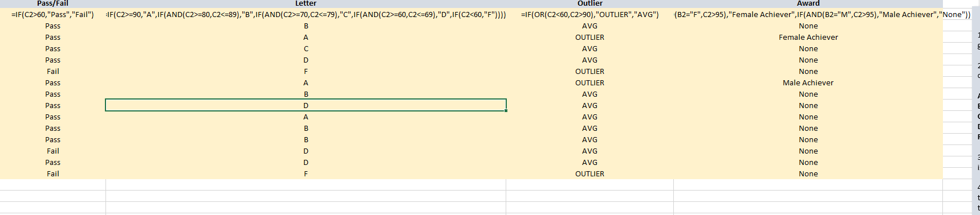Select the Male Achiever cell
Image resolution: width=980 pixels, height=215 pixels.
pos(808,82)
